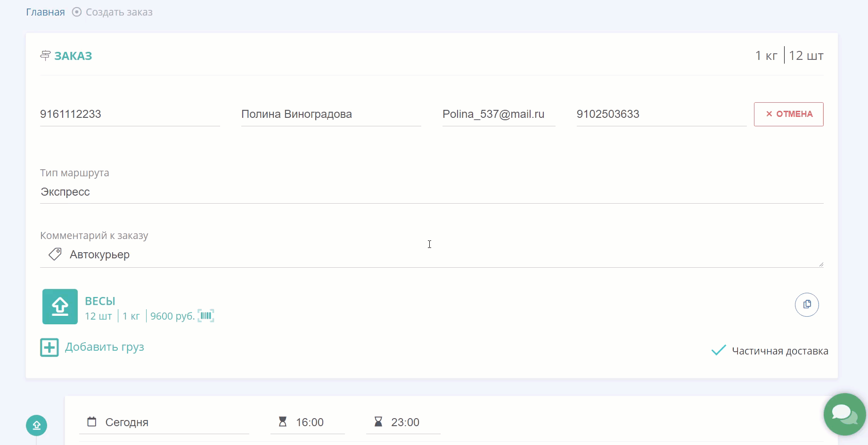Click the 1 кг total weight header text
Screen dimensions: 868x445
766,56
